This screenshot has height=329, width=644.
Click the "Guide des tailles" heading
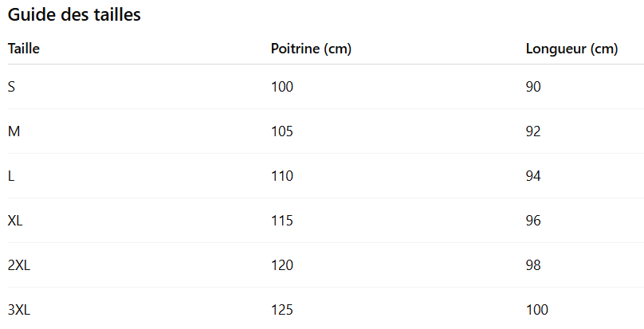74,15
